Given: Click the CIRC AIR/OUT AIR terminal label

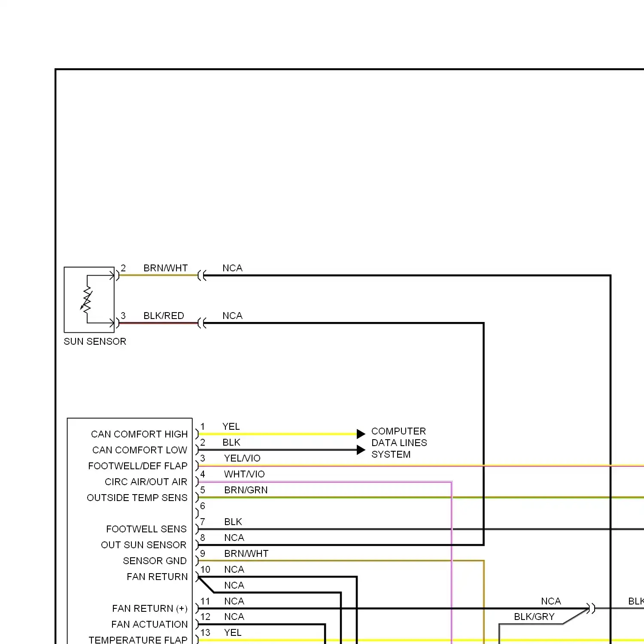Looking at the screenshot, I should coord(146,482).
